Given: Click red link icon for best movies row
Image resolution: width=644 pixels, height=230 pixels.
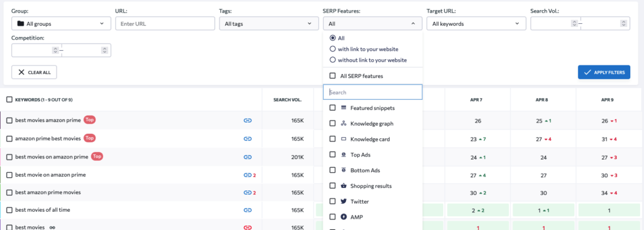Looking at the screenshot, I should (x=247, y=227).
